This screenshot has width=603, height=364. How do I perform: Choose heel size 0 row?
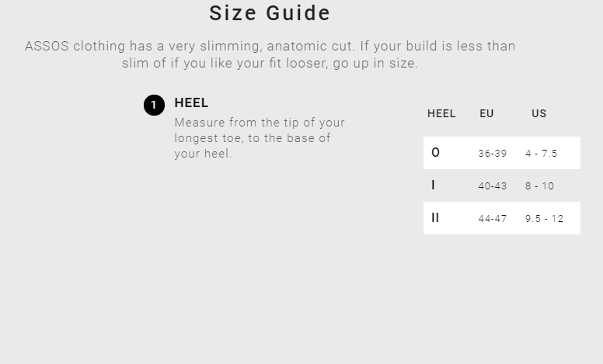point(502,153)
